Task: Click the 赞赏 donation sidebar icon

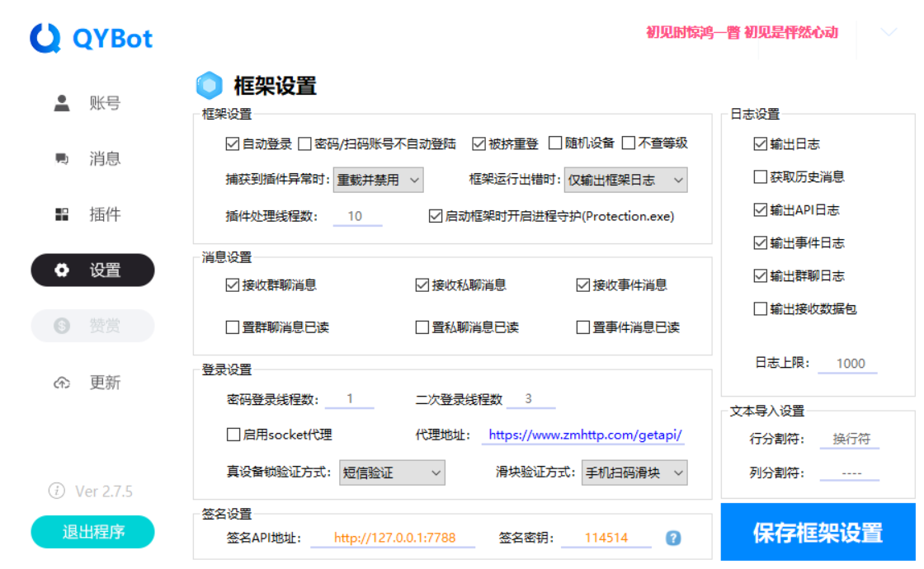Action: 62,326
